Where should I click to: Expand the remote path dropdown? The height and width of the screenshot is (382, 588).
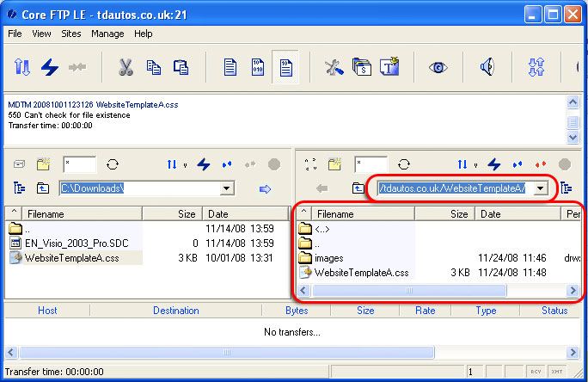point(541,188)
